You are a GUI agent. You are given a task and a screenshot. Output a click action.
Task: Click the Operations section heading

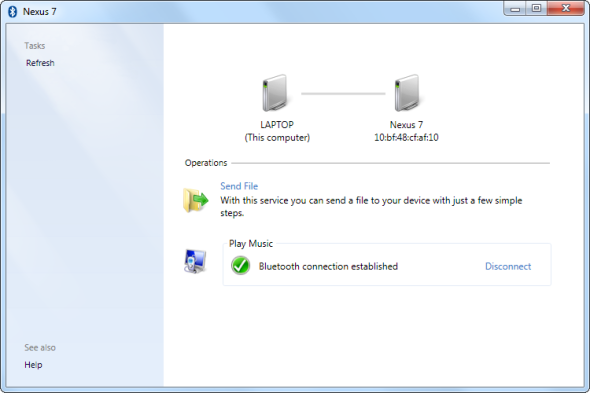point(206,163)
